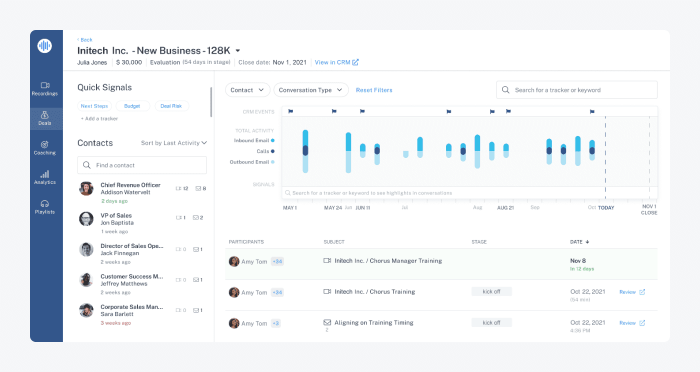Click Add a tracker
Screen dimensions: 700x372
tap(99, 119)
